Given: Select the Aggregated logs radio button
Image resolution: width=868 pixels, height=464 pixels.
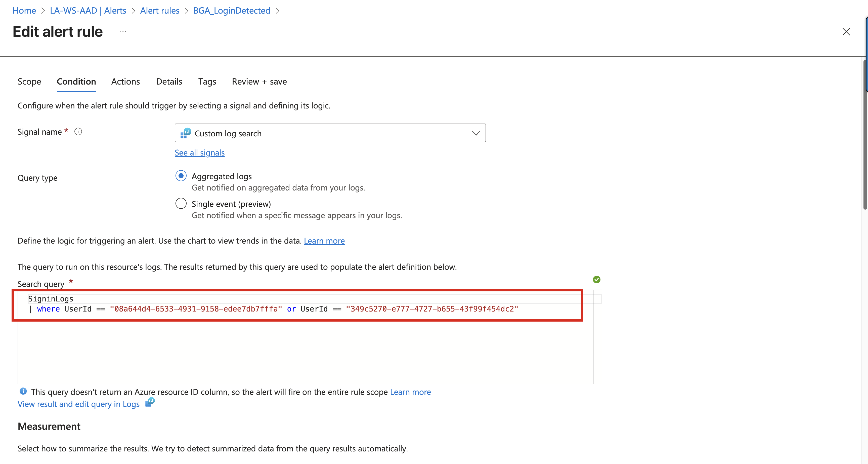Looking at the screenshot, I should pos(181,176).
